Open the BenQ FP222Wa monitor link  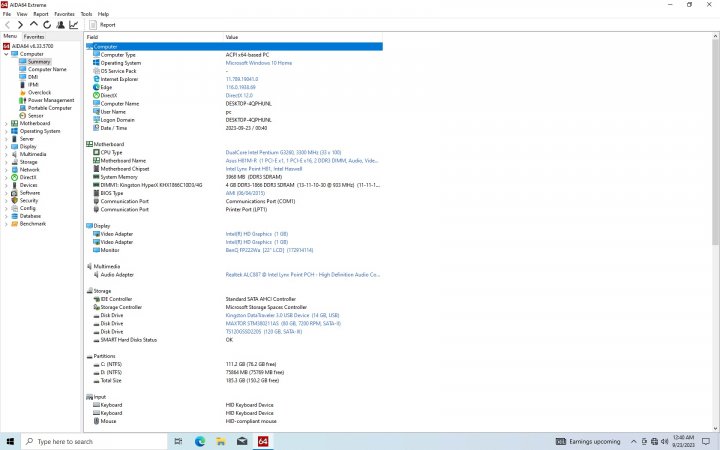(x=270, y=250)
